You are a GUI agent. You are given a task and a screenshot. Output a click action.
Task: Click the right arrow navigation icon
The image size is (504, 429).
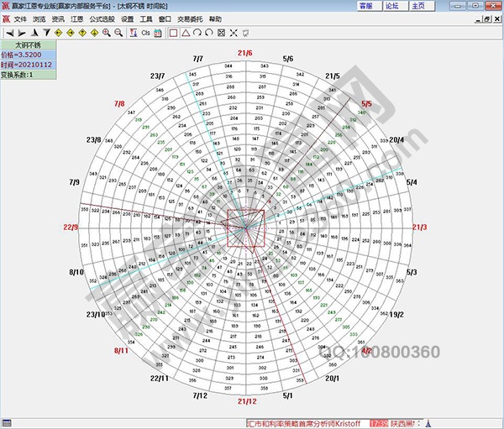(23, 33)
